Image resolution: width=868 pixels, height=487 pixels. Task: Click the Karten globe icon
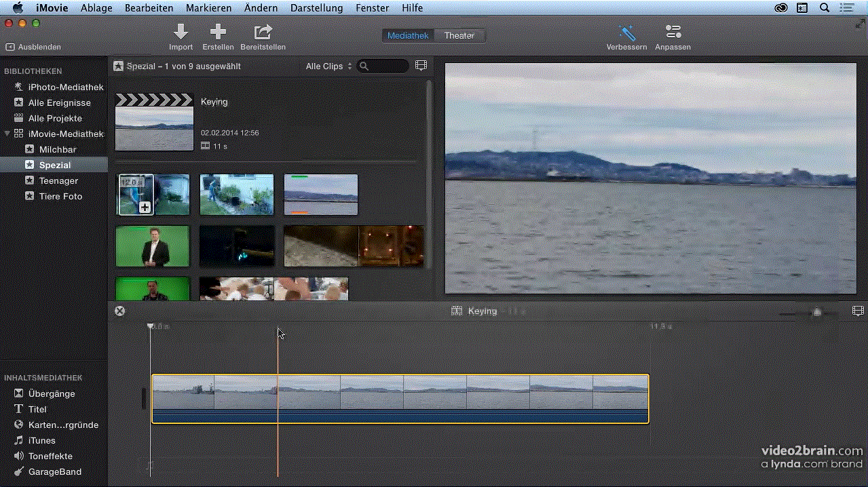[19, 425]
